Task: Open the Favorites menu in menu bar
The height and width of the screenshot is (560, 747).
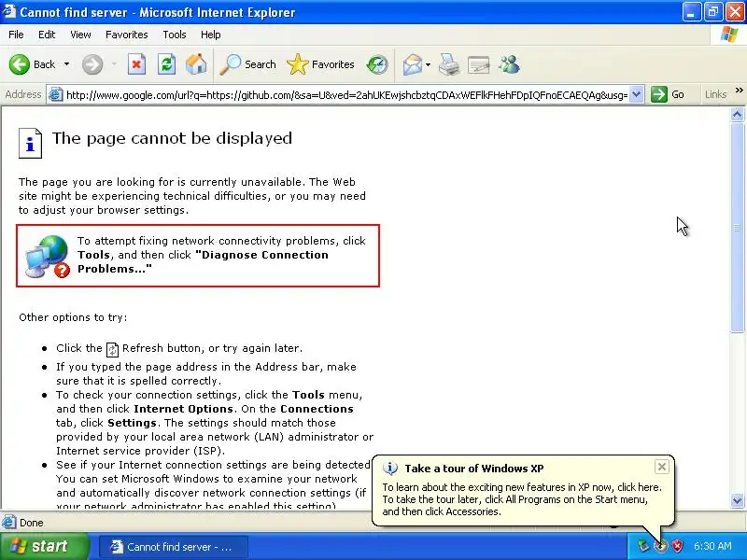Action: pyautogui.click(x=127, y=35)
